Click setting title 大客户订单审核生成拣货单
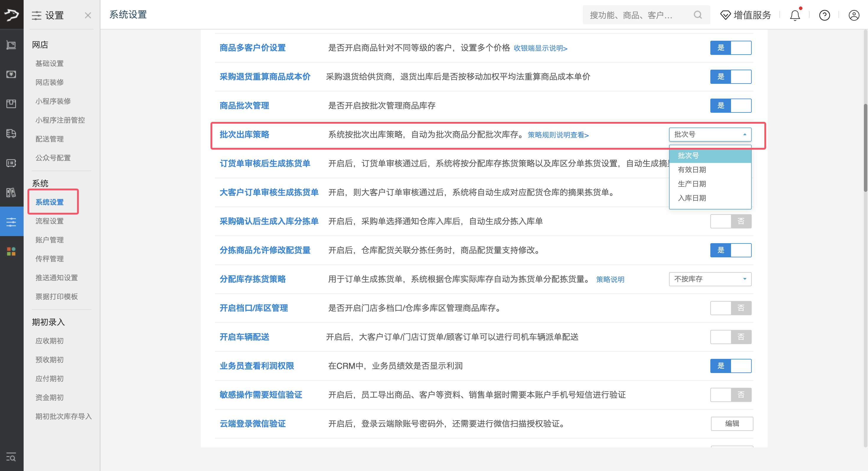 coord(269,192)
